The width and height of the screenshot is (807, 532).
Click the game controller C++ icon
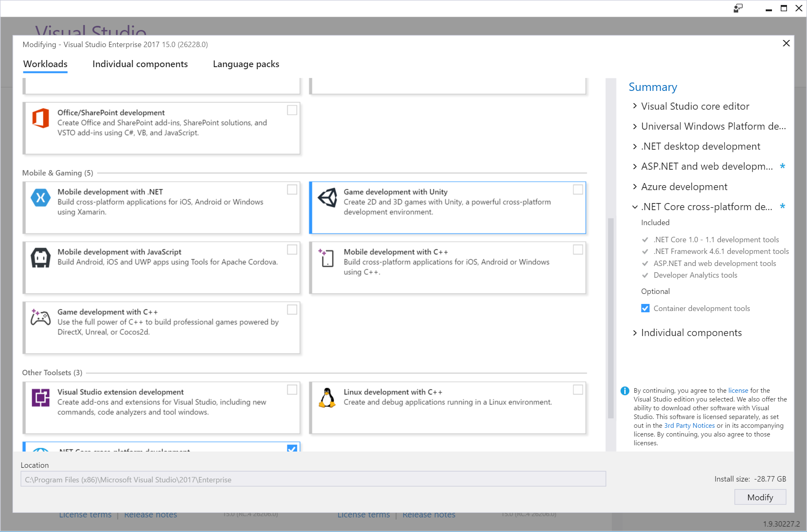[x=41, y=318]
